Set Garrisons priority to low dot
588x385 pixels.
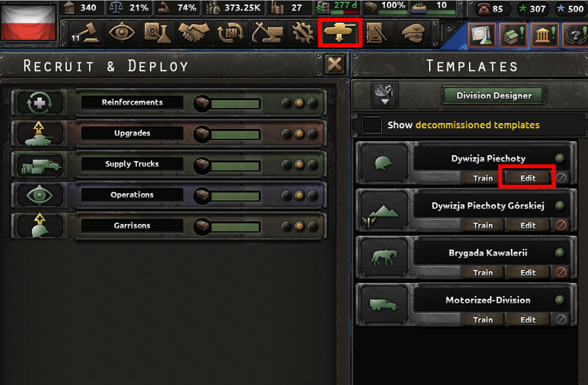point(286,226)
